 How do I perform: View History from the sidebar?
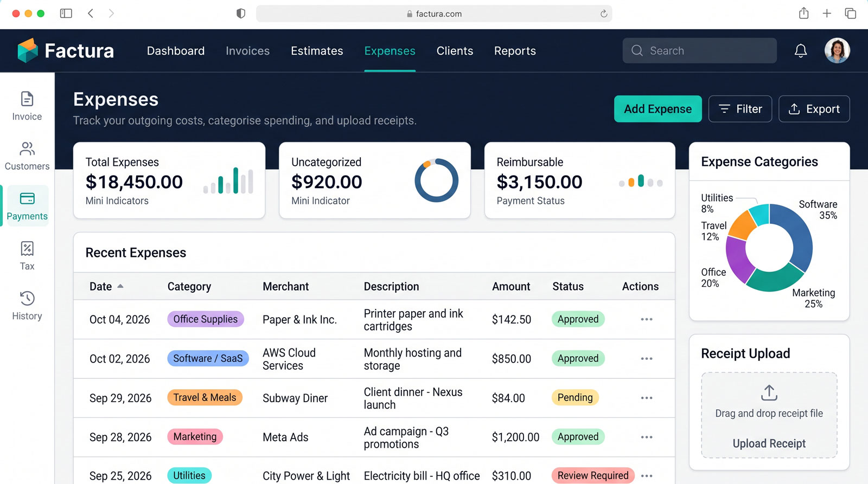click(x=27, y=306)
